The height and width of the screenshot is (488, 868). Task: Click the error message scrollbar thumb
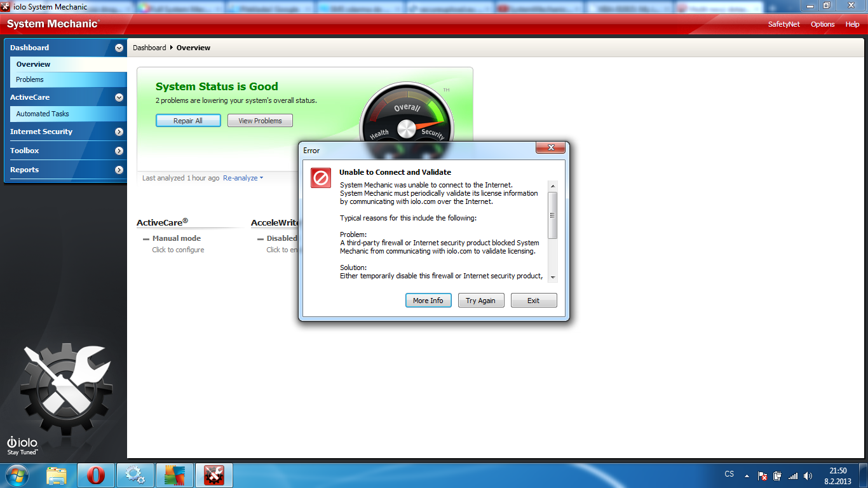click(x=553, y=215)
